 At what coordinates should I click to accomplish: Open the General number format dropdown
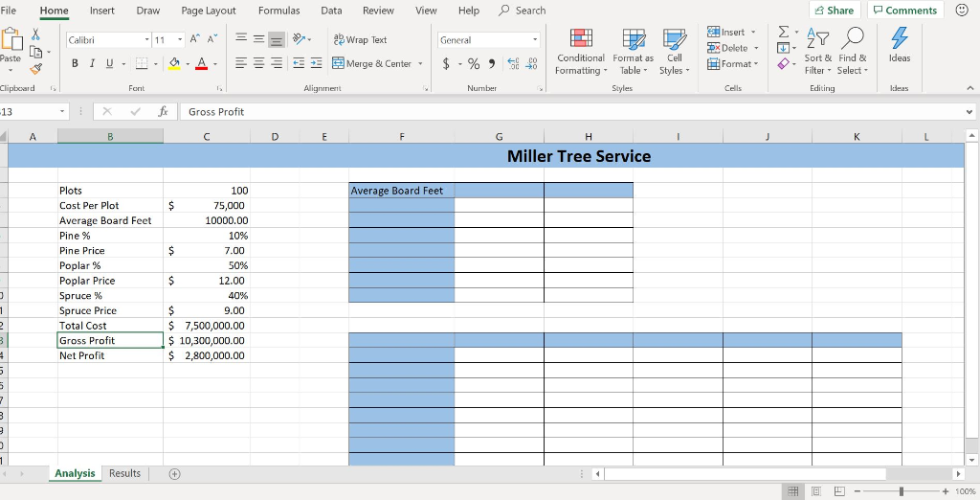[535, 40]
